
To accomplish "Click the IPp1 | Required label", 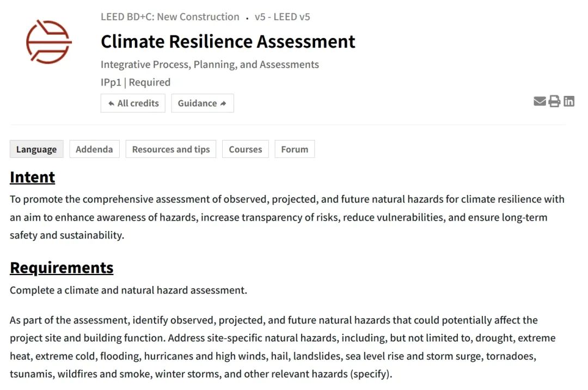I will (136, 83).
